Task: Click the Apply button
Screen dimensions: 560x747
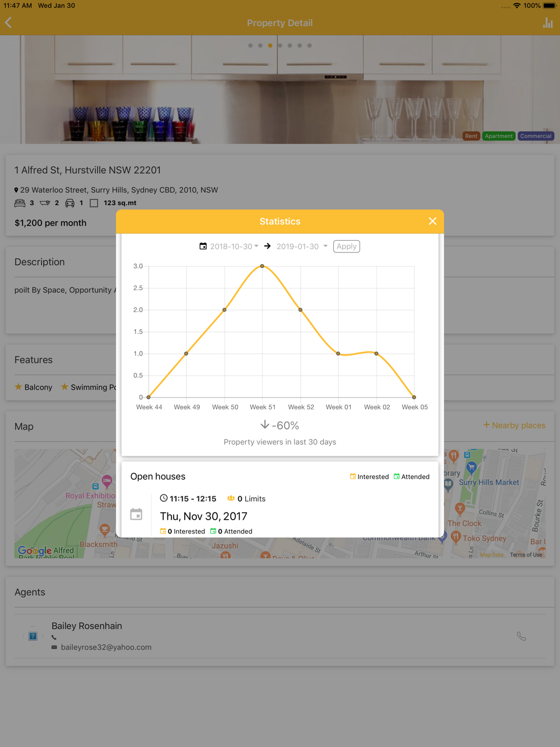Action: 347,246
